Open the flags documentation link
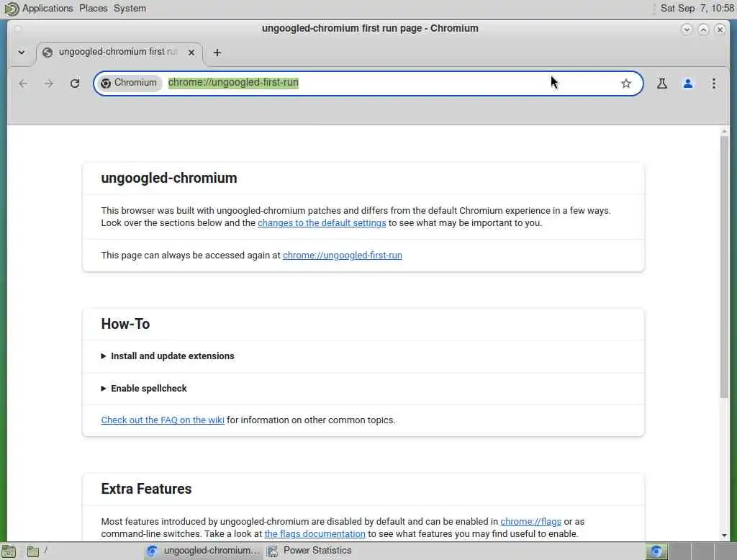Viewport: 737px width, 560px height. [x=315, y=533]
